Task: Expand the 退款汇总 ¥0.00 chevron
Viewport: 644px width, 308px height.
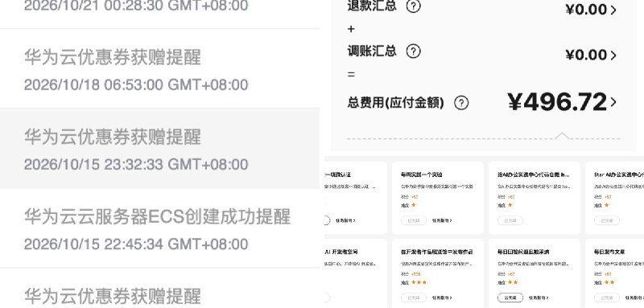Action: coord(613,10)
